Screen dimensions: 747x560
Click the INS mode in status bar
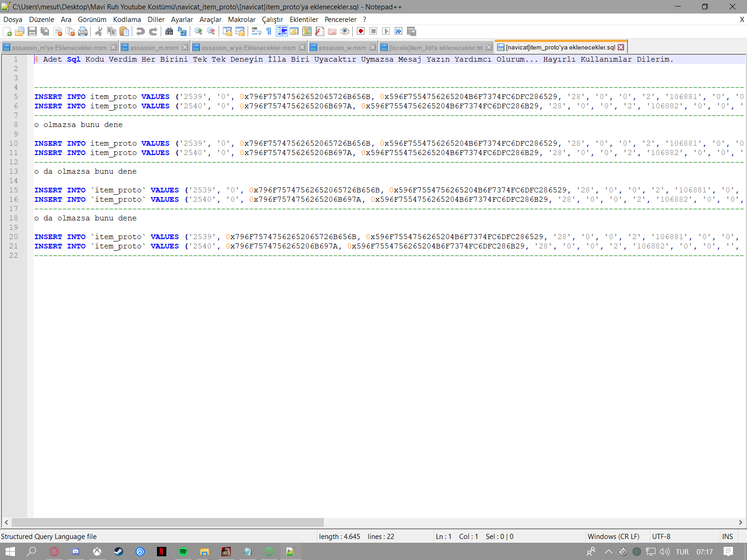pos(727,537)
